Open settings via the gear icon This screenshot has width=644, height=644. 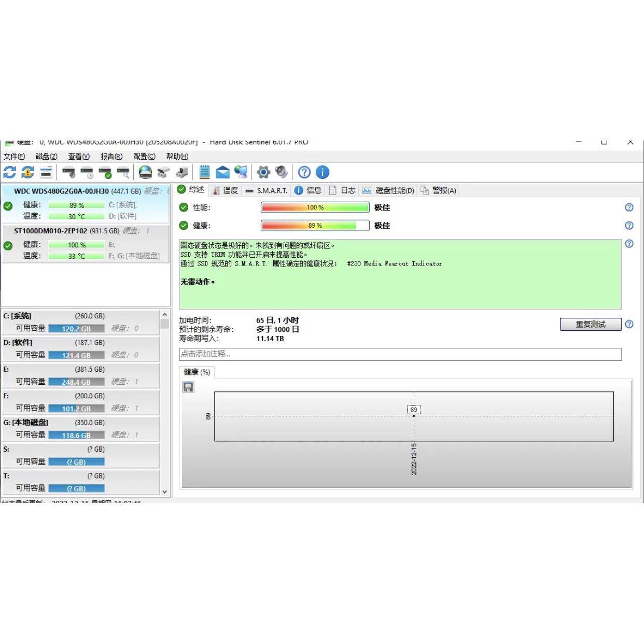pyautogui.click(x=263, y=172)
